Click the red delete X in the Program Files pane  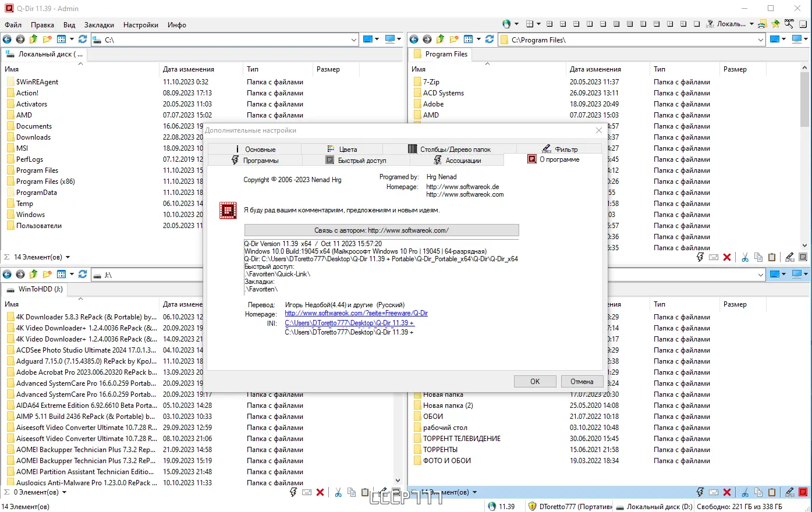pos(727,257)
